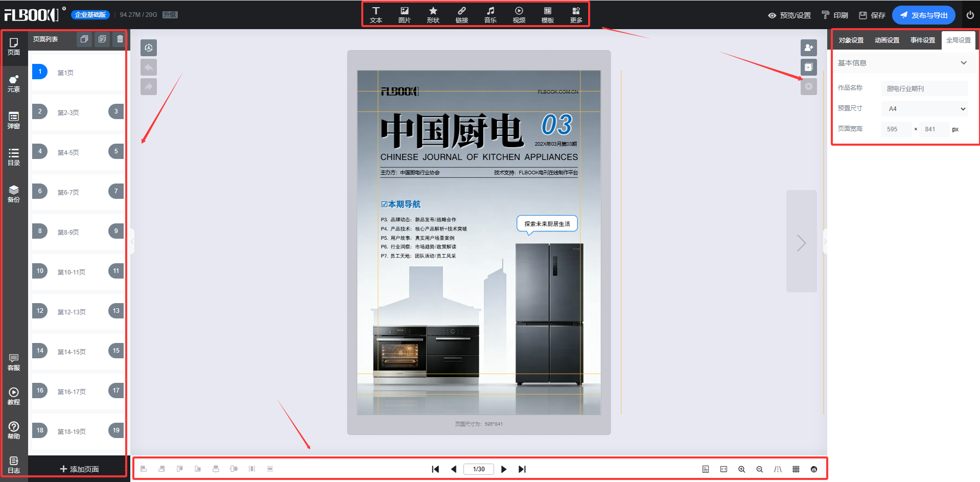
Task: Zoom in on the canvas
Action: click(x=741, y=469)
